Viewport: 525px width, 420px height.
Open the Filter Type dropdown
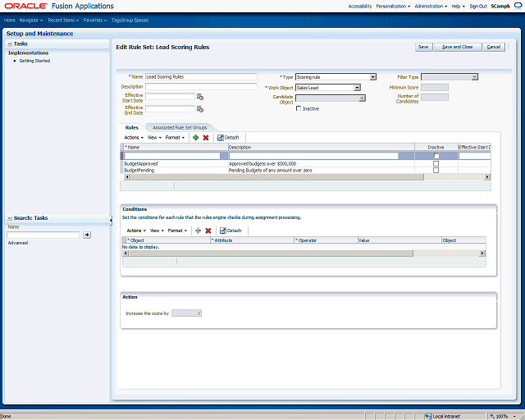[x=450, y=77]
